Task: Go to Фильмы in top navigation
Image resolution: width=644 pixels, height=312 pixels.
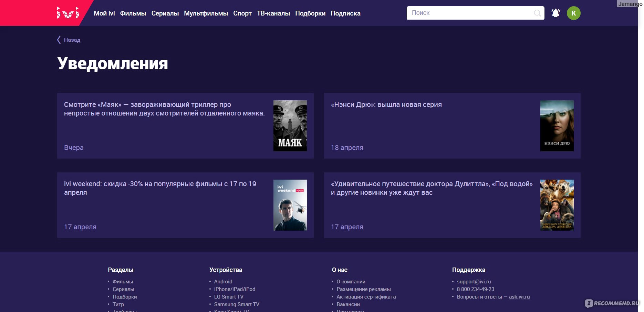Action: [x=133, y=13]
